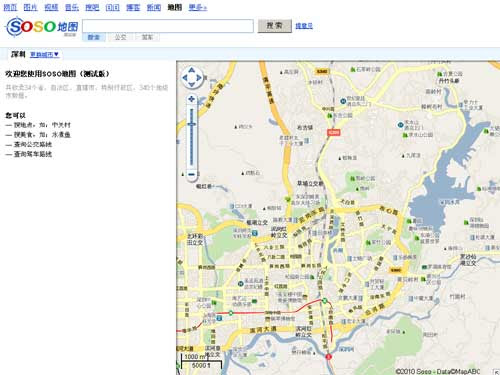Click the zoom slider handle
This screenshot has width=500, height=375.
191,124
